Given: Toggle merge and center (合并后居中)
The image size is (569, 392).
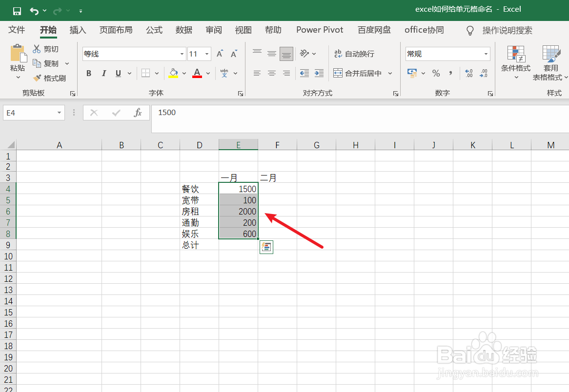Looking at the screenshot, I should pos(359,73).
